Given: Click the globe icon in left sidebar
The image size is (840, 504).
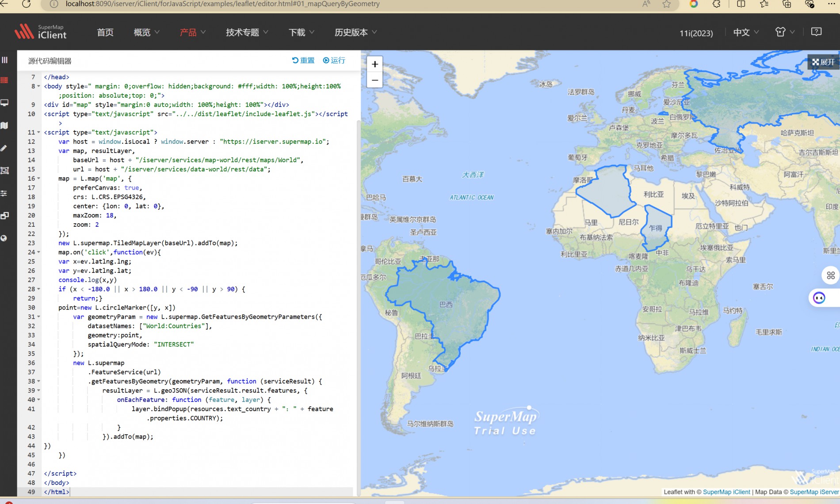Looking at the screenshot, I should 4,238.
